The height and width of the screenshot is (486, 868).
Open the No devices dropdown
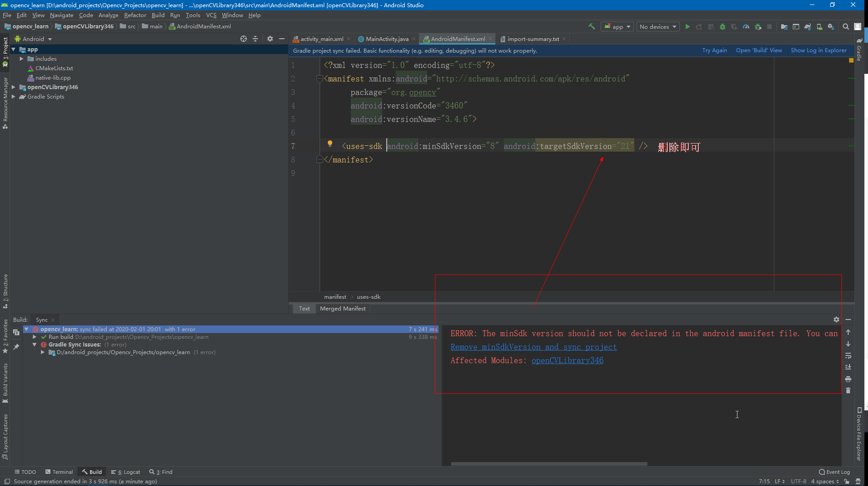pyautogui.click(x=658, y=27)
